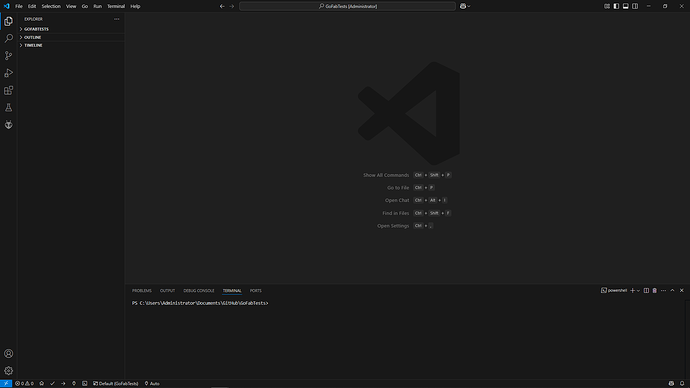
Task: Open the Testing flask icon view
Action: [x=8, y=107]
